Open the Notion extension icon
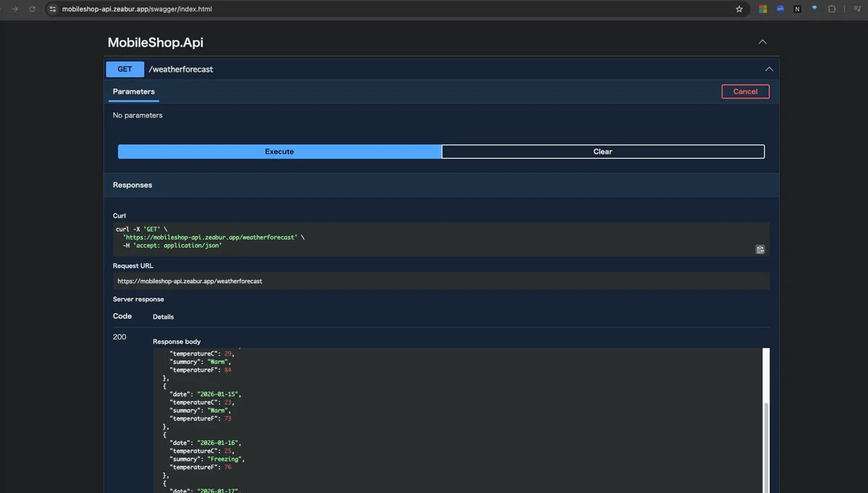 click(797, 9)
